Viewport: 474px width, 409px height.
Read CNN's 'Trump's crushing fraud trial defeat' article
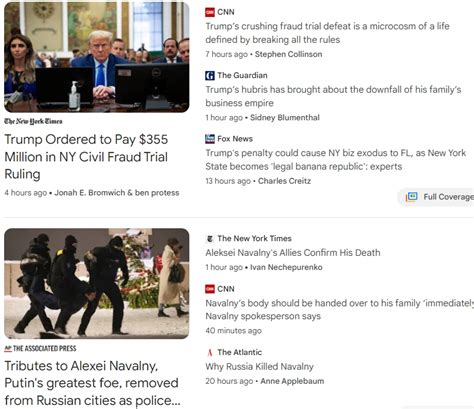pyautogui.click(x=327, y=33)
